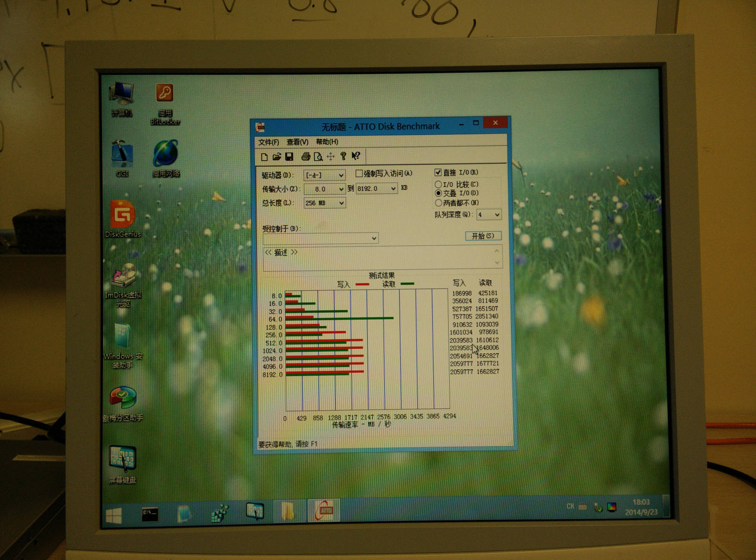The width and height of the screenshot is (756, 560).
Task: Enable 强制写入访问 checkbox
Action: (x=359, y=173)
